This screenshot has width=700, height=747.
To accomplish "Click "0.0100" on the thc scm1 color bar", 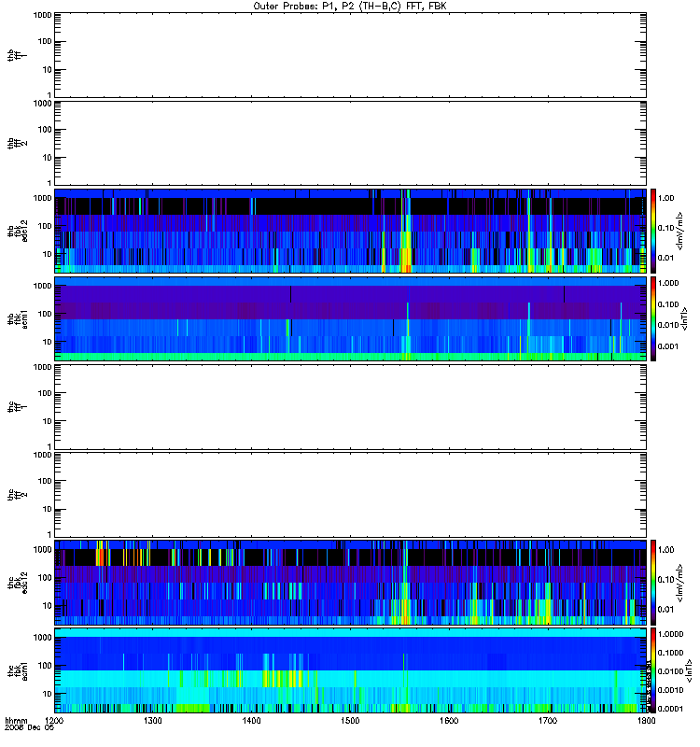I will [x=670, y=671].
